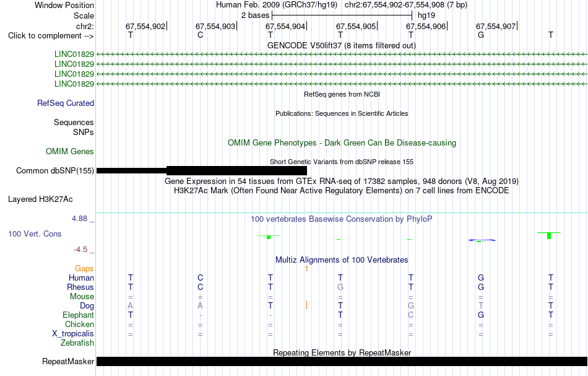The height and width of the screenshot is (376, 588).
Task: Open 'RefSeq genes from NCBI' track title
Action: click(x=342, y=94)
